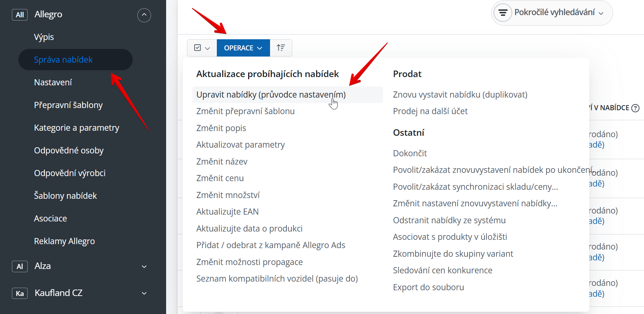Image resolution: width=644 pixels, height=314 pixels.
Task: Click the help question mark near V NABÍDCE
Action: [635, 108]
